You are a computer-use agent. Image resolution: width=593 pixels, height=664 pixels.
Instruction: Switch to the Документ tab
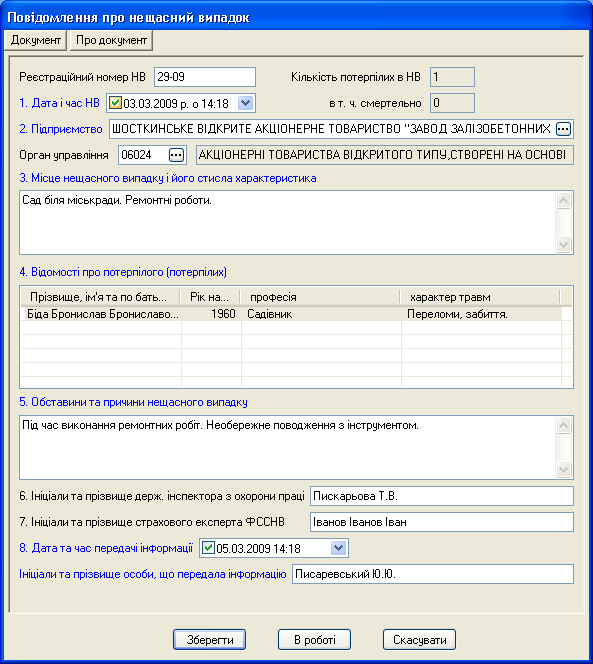point(36,40)
